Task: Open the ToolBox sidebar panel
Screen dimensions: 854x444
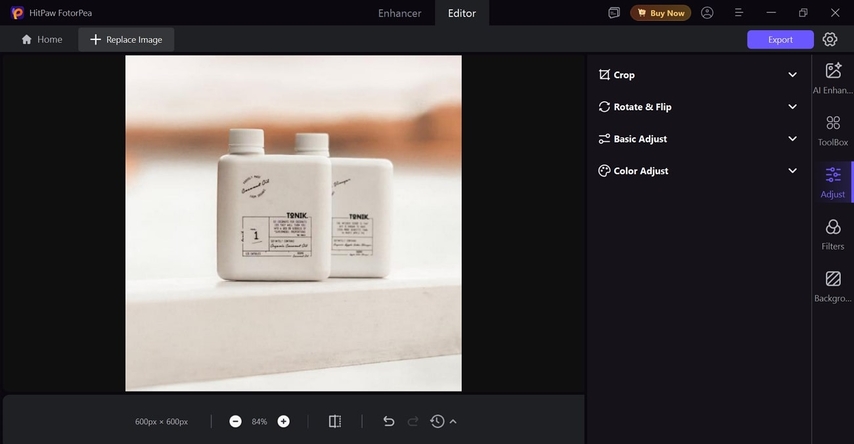Action: 832,130
